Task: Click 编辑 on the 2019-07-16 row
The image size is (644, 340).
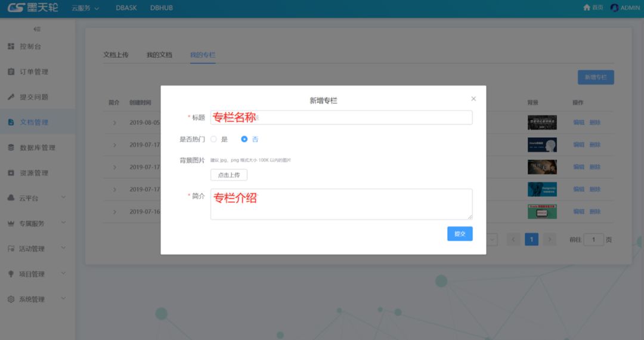Action: point(578,212)
